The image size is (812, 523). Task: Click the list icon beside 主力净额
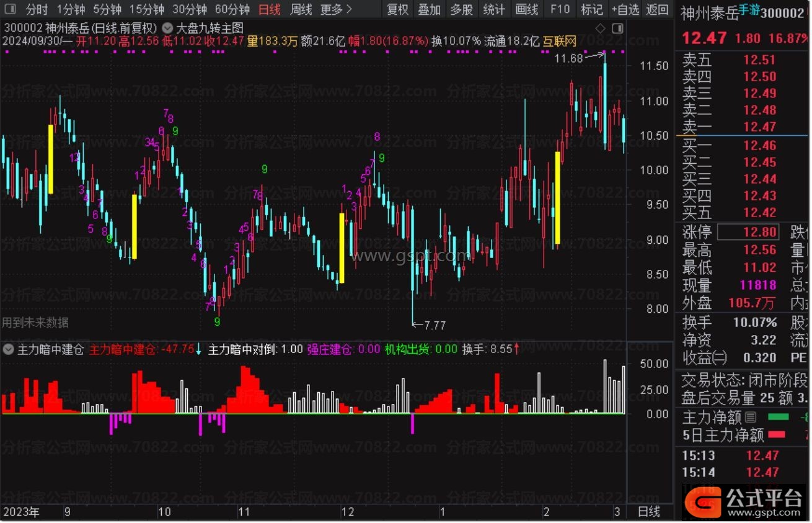(x=751, y=418)
